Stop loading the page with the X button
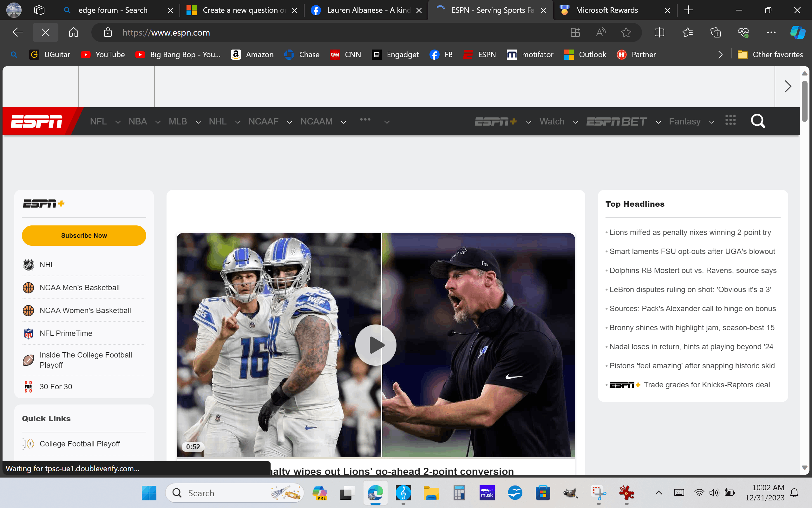 pos(46,33)
